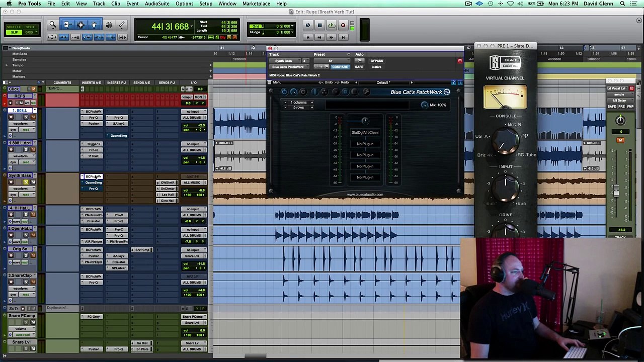Mute the 1.808.L.dp1 track
644x362 pixels.
click(33, 150)
